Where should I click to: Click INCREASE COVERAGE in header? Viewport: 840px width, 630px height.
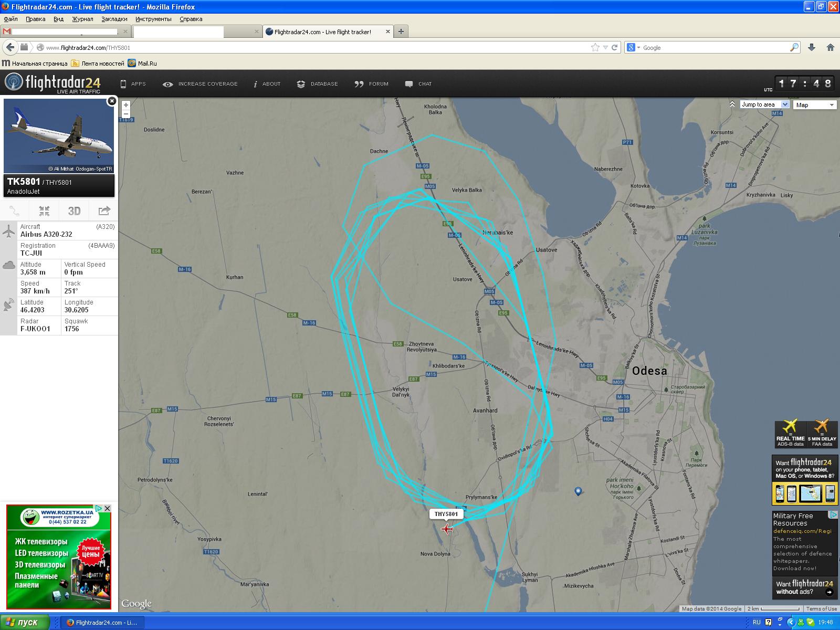click(x=200, y=84)
